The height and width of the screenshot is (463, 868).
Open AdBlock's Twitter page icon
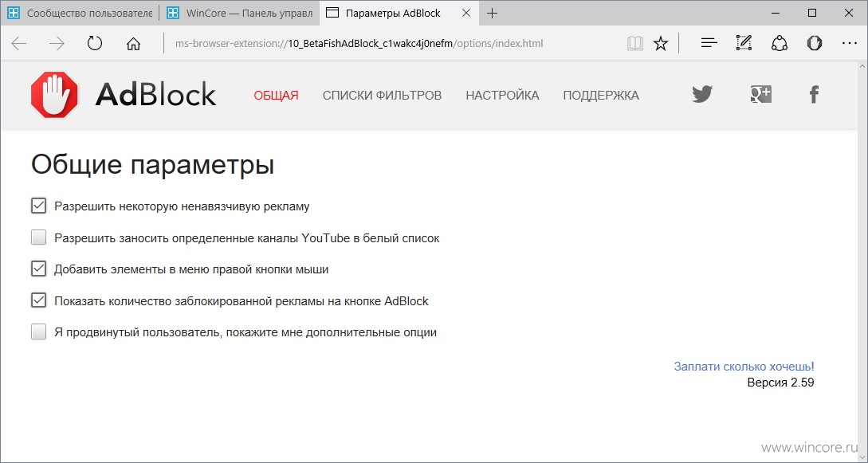pyautogui.click(x=702, y=95)
